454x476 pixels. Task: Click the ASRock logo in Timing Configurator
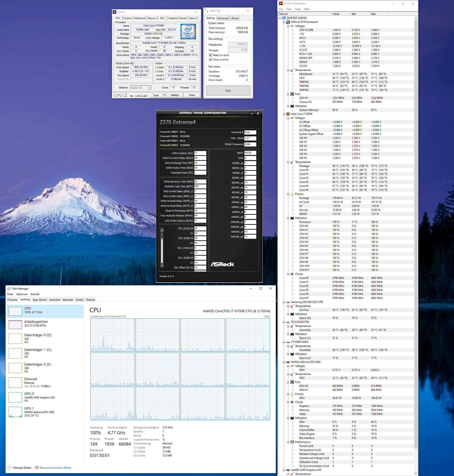[222, 264]
